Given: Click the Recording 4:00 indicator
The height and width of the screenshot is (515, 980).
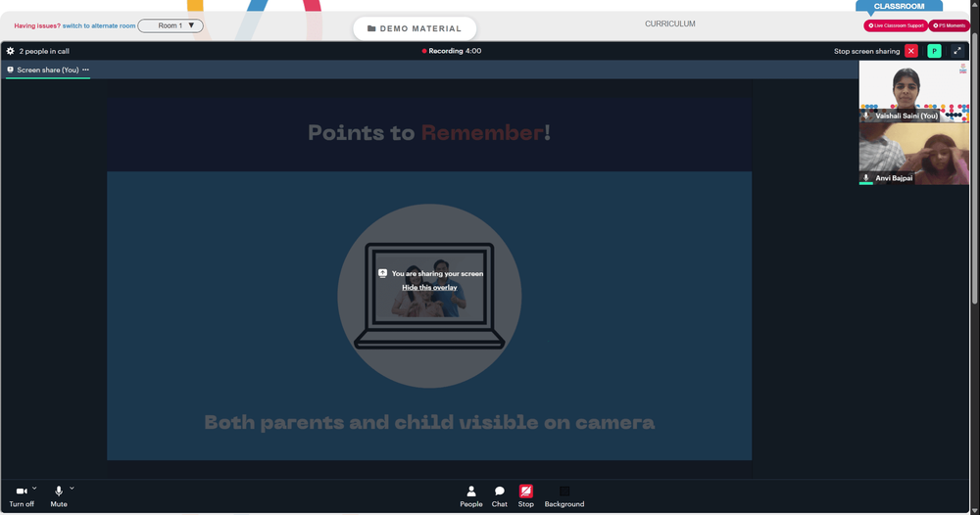Looking at the screenshot, I should pyautogui.click(x=451, y=51).
